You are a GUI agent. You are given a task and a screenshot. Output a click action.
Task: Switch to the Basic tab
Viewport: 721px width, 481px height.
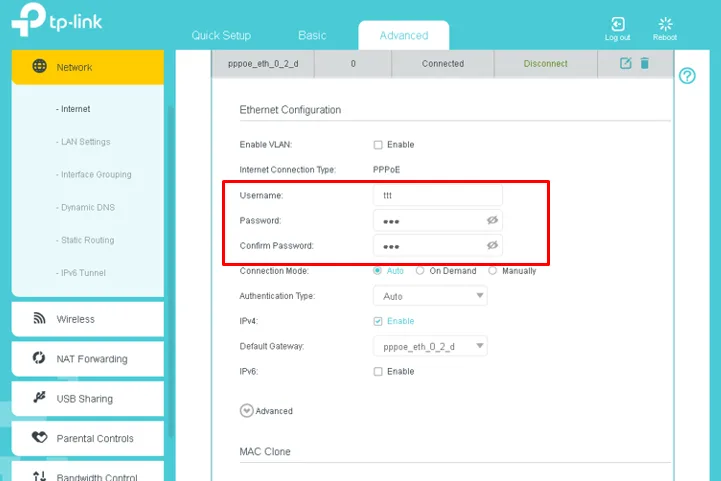tap(312, 35)
